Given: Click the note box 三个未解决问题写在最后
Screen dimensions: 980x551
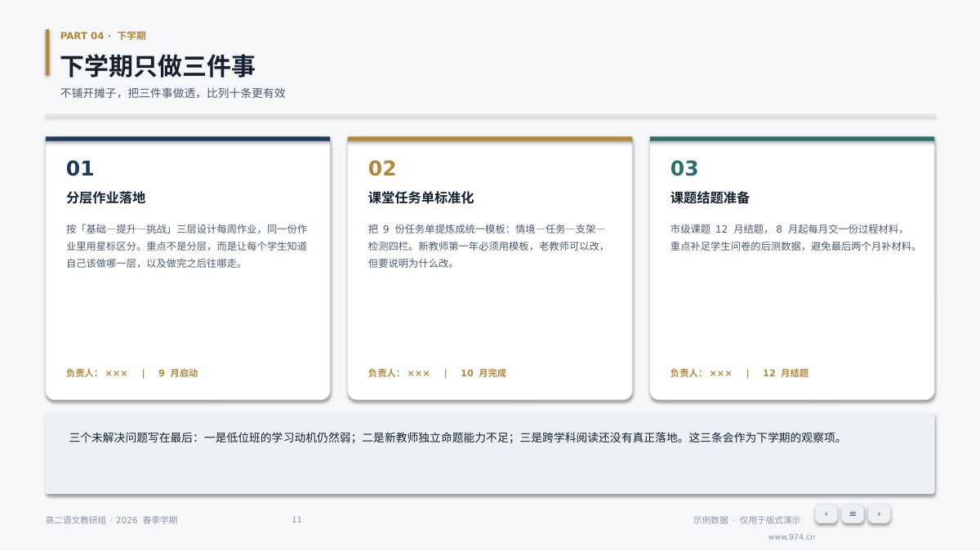Looking at the screenshot, I should tap(490, 453).
